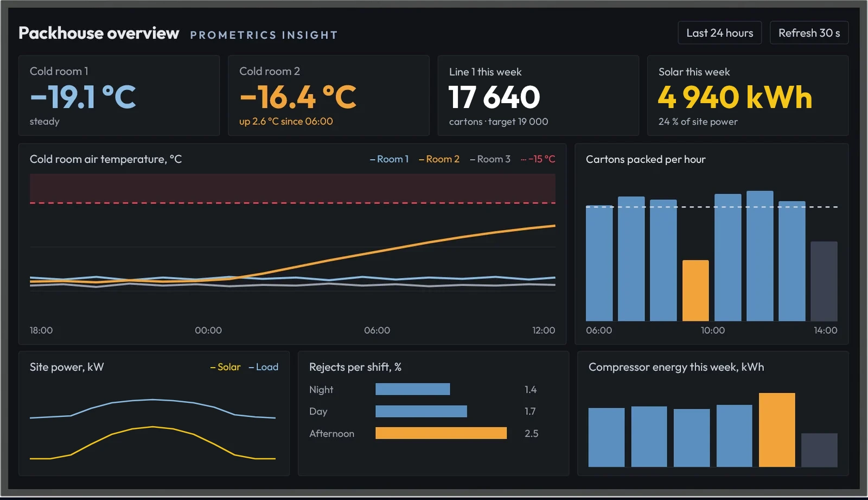Select the Cold room 1 temperature card
The width and height of the screenshot is (868, 500).
[119, 96]
